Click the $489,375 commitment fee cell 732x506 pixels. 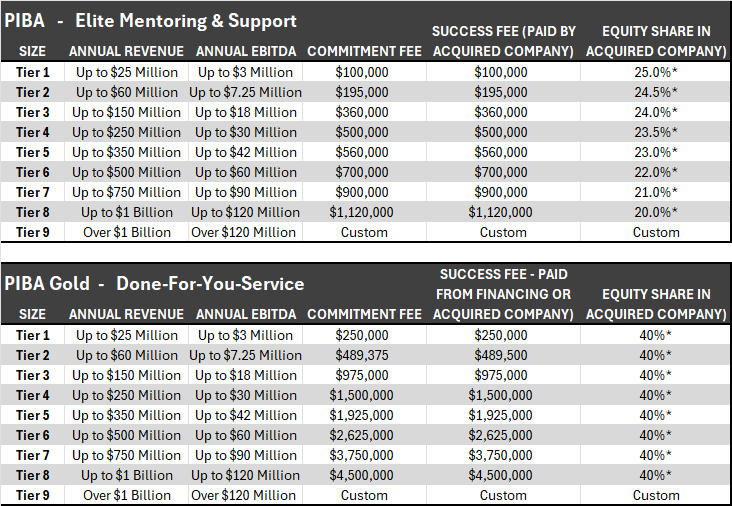[362, 355]
